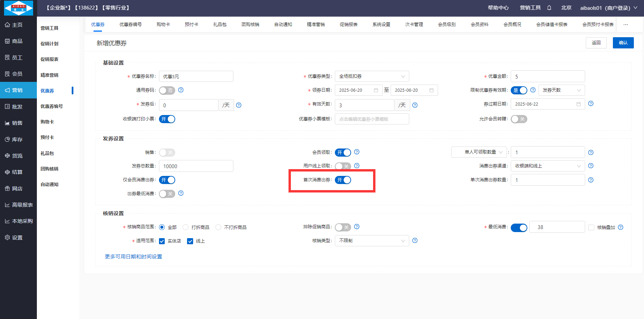Open the calendar icon for 券过期日期
644x319 pixels.
(578, 104)
